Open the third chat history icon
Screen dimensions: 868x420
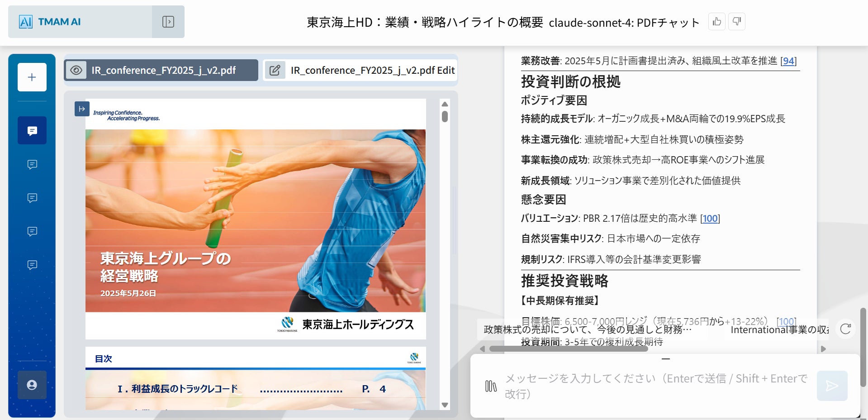point(32,198)
